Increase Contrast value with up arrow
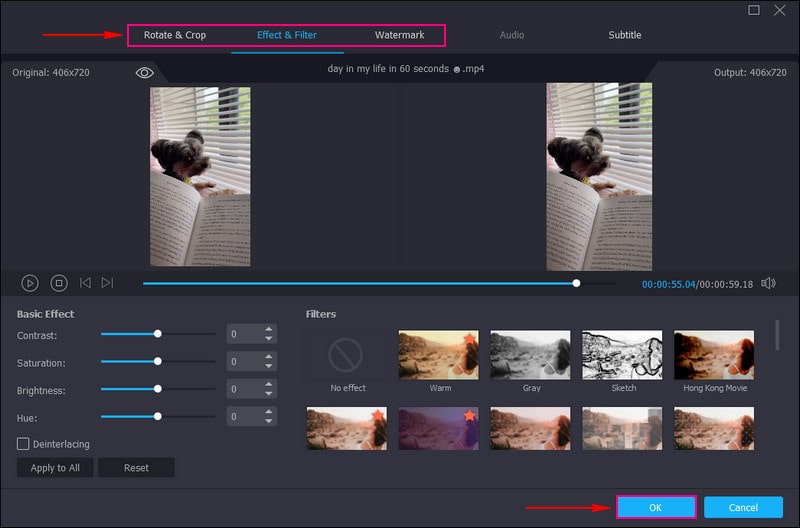 pyautogui.click(x=268, y=329)
